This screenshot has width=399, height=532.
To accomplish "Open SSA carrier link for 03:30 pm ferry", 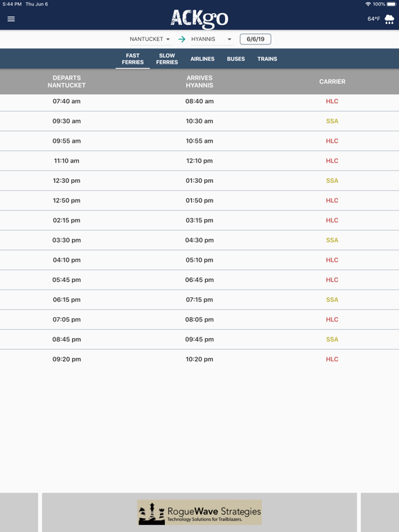I will [332, 240].
